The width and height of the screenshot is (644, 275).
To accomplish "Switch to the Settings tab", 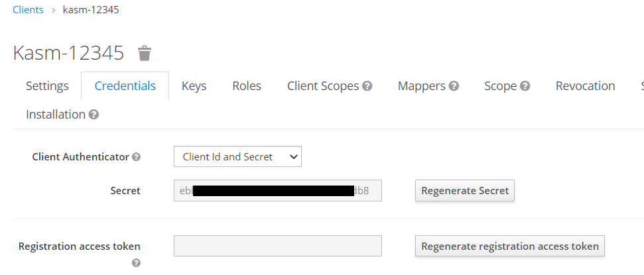I will click(47, 86).
